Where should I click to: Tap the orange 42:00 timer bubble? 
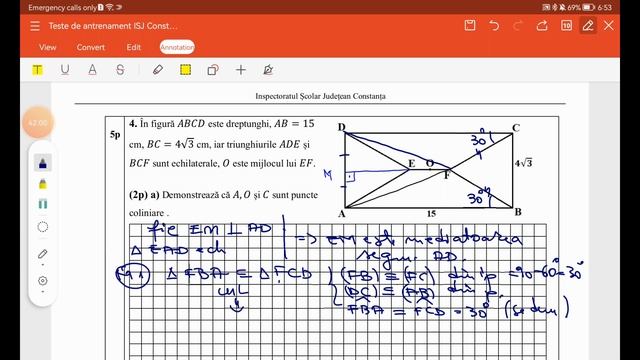coord(38,122)
